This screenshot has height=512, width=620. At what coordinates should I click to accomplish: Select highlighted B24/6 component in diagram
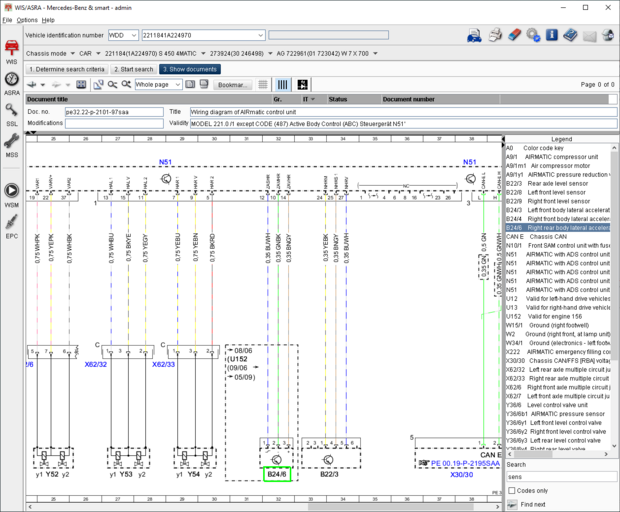[x=277, y=474]
